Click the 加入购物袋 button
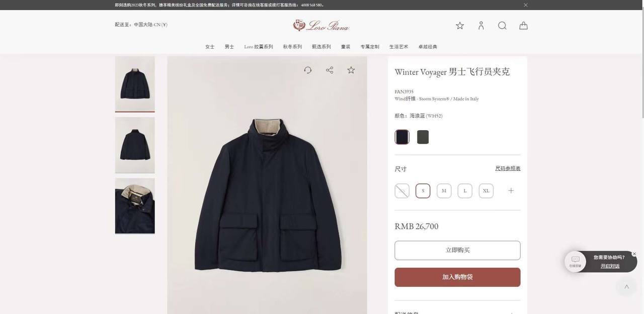This screenshot has width=644, height=314. (457, 277)
